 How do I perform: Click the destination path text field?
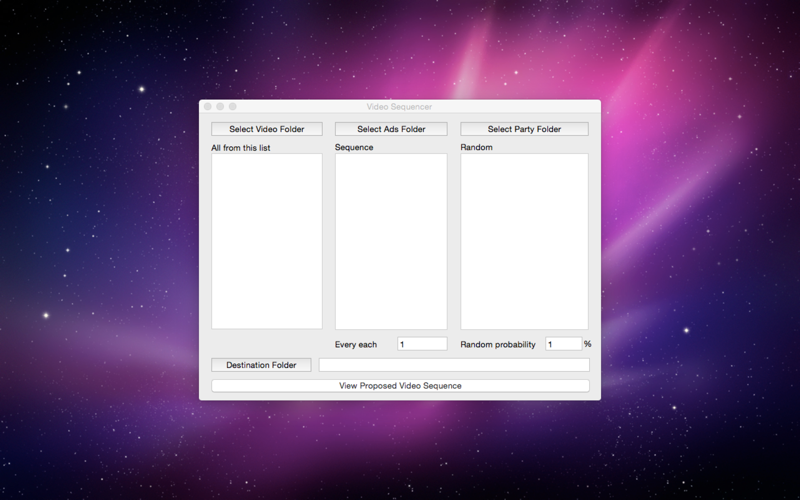pos(454,365)
